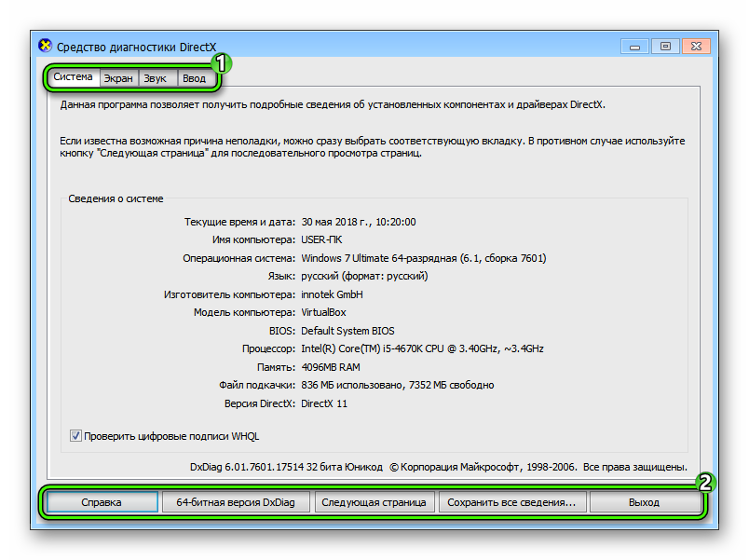Exit via the Выход button
The width and height of the screenshot is (749, 560).
[x=645, y=502]
